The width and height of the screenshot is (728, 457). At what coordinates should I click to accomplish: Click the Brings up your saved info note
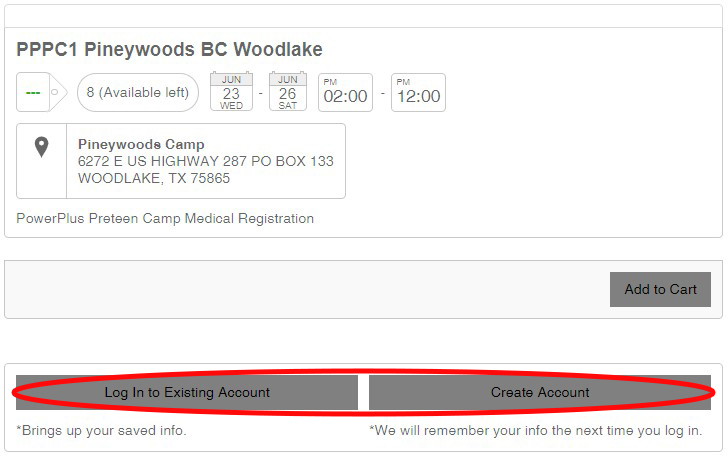pyautogui.click(x=101, y=431)
